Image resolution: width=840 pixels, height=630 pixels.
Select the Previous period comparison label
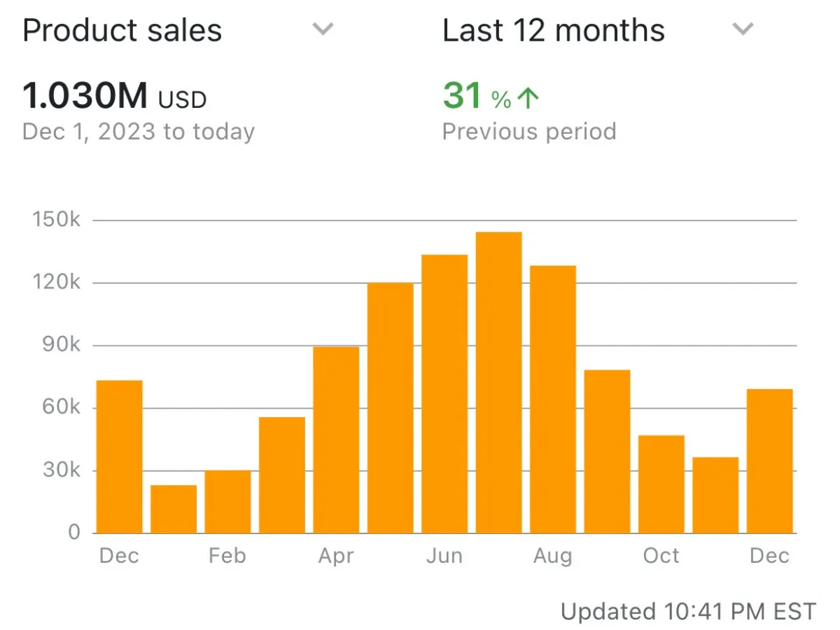529,131
